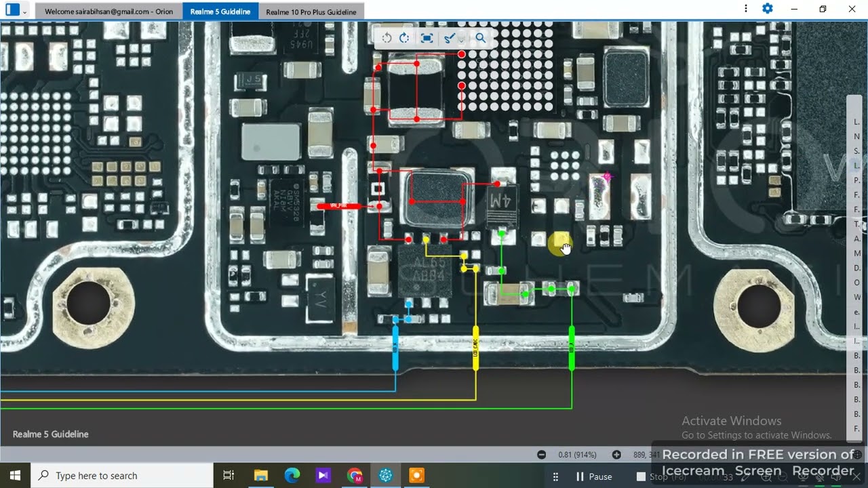The width and height of the screenshot is (868, 488).
Task: Open the three-dot more options menu
Action: tap(746, 9)
